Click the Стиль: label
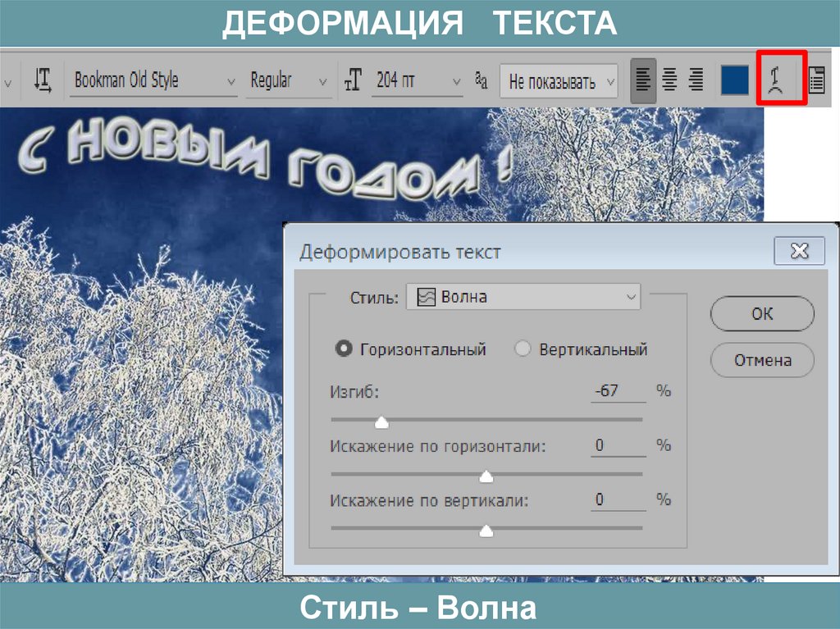This screenshot has height=629, width=840. 374,298
